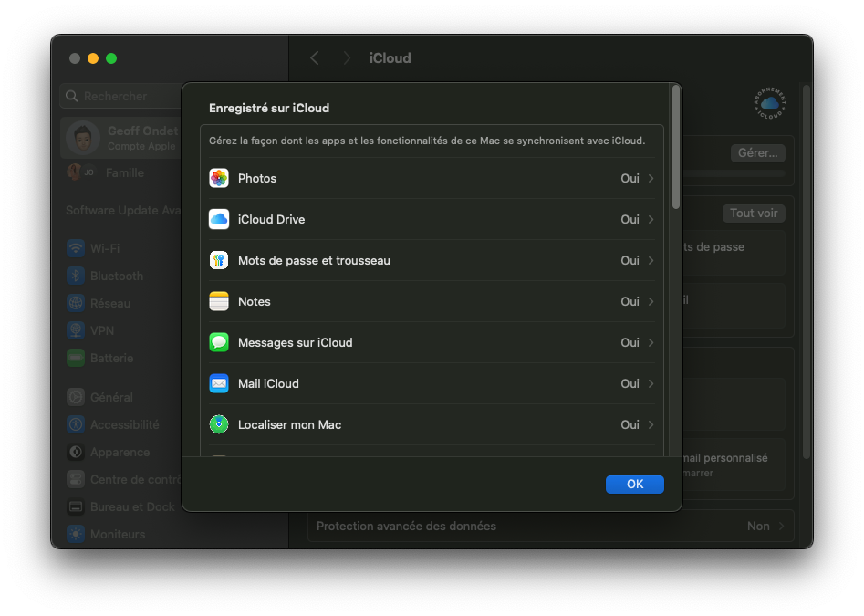Go forward with the right arrow button

tap(347, 57)
